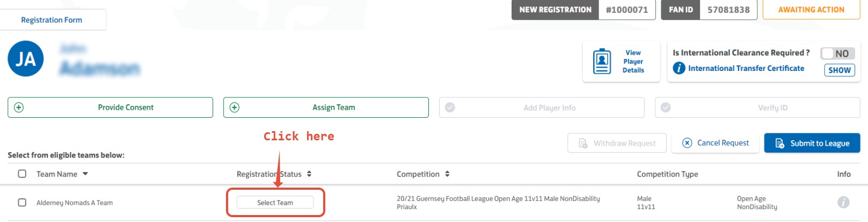
Task: Sort by Team Name dropdown arrow
Action: point(85,174)
